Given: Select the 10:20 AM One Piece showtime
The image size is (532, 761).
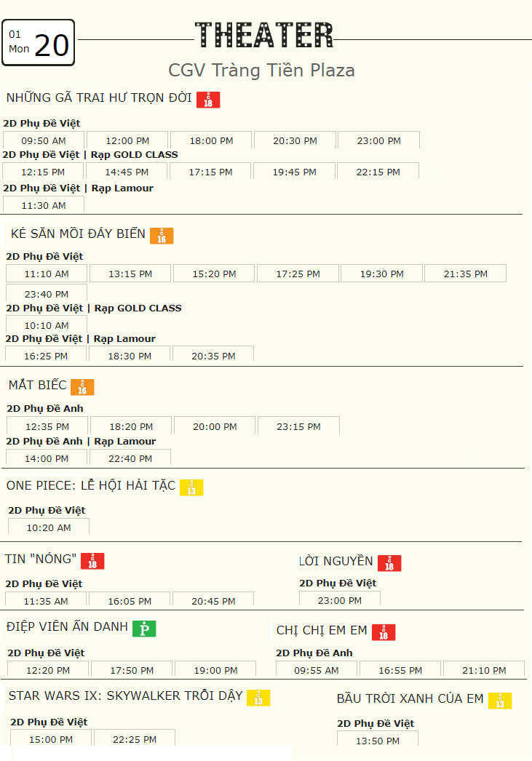Looking at the screenshot, I should pos(49,527).
